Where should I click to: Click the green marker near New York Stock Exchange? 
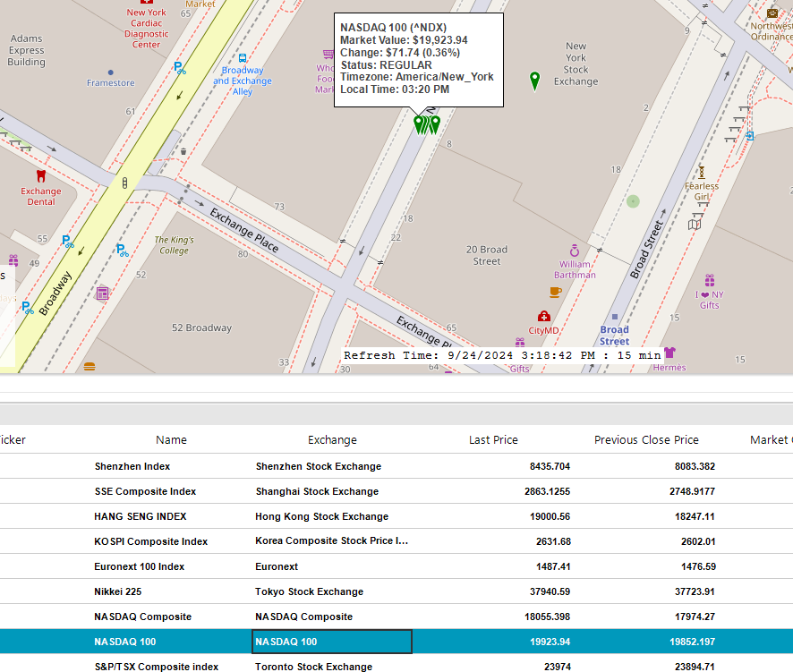point(534,81)
